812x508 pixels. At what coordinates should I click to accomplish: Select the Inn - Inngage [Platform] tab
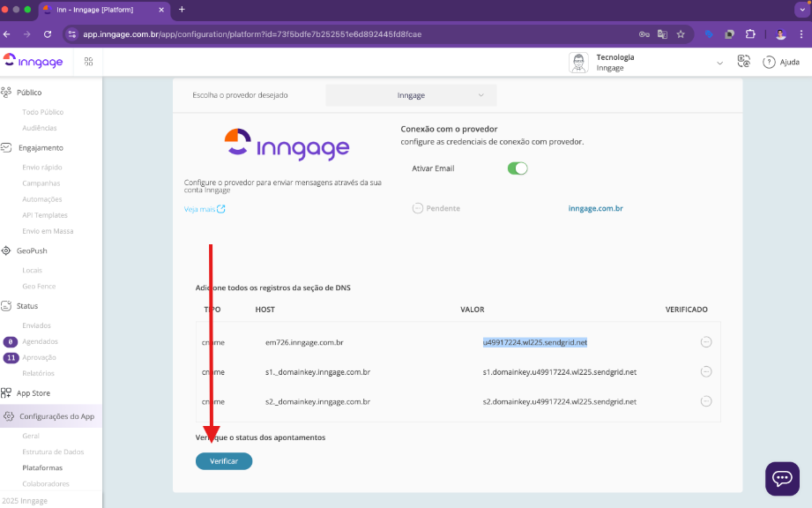[x=103, y=10]
